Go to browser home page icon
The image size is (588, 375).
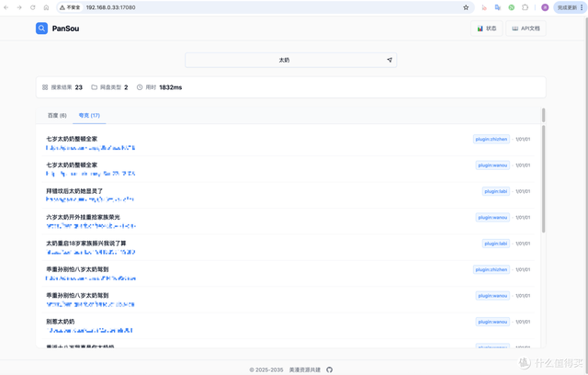(46, 7)
